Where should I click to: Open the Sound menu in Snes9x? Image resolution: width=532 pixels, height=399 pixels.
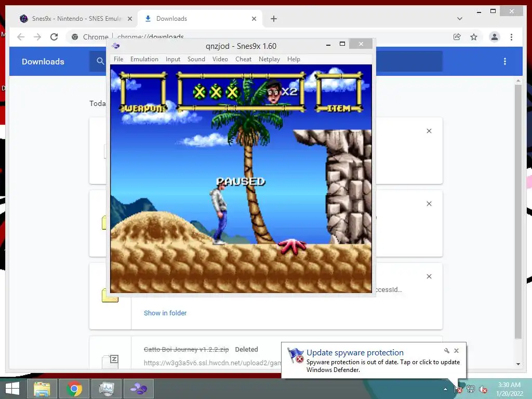click(196, 59)
